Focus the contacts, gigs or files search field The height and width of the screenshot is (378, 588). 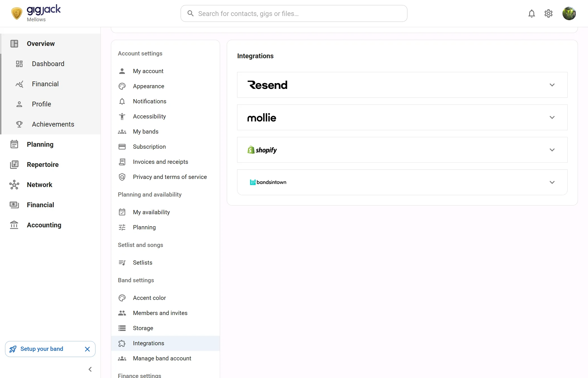pyautogui.click(x=294, y=13)
